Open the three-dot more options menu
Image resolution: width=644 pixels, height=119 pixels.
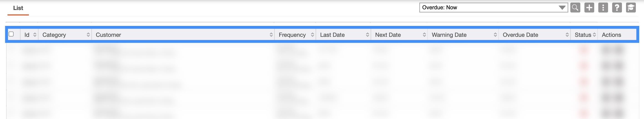coord(603,7)
